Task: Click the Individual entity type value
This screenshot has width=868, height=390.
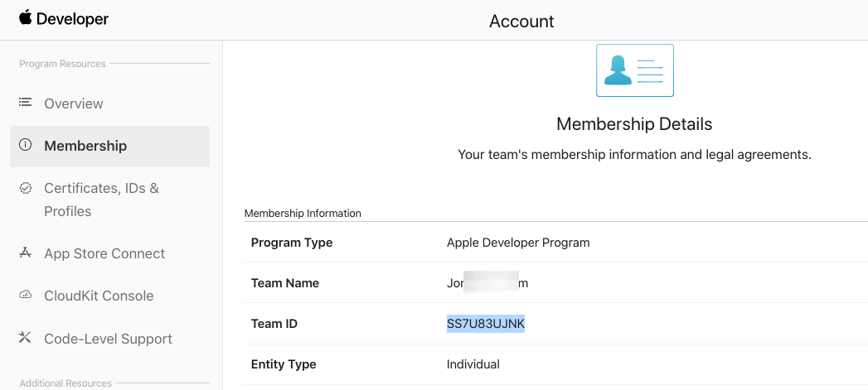Action: 473,364
